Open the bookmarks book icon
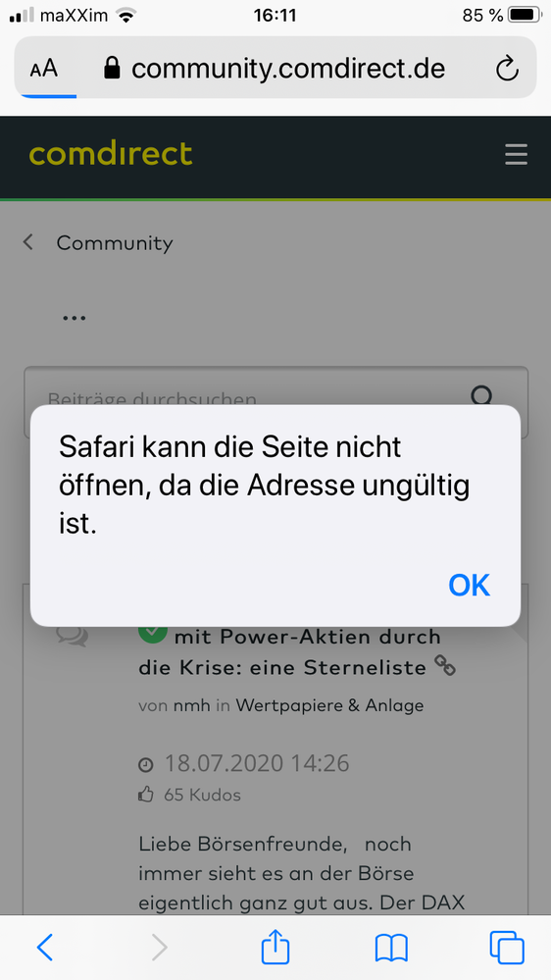 391,948
